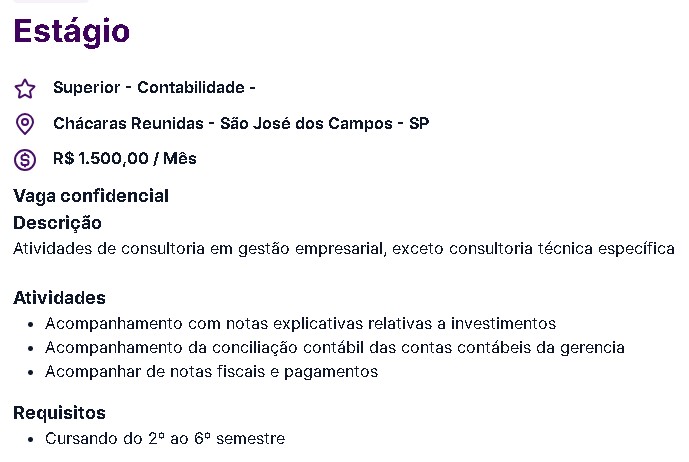This screenshot has width=689, height=462.
Task: Click the location pin icon
Action: 25,124
